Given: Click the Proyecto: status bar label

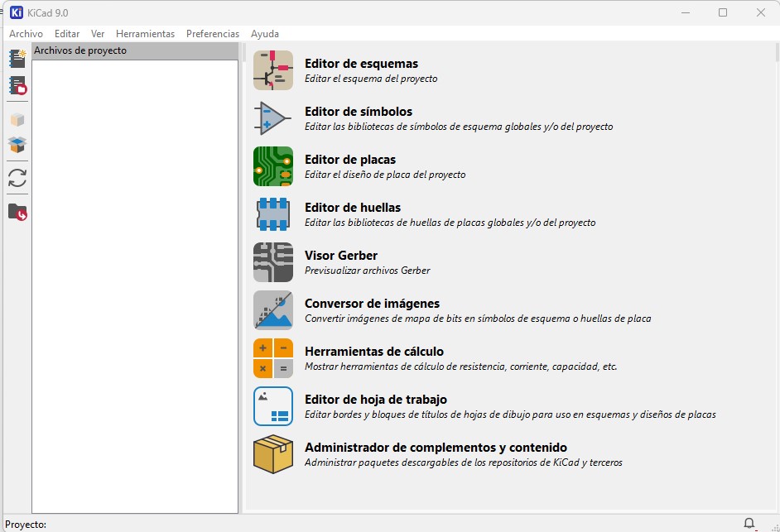Looking at the screenshot, I should [x=26, y=524].
